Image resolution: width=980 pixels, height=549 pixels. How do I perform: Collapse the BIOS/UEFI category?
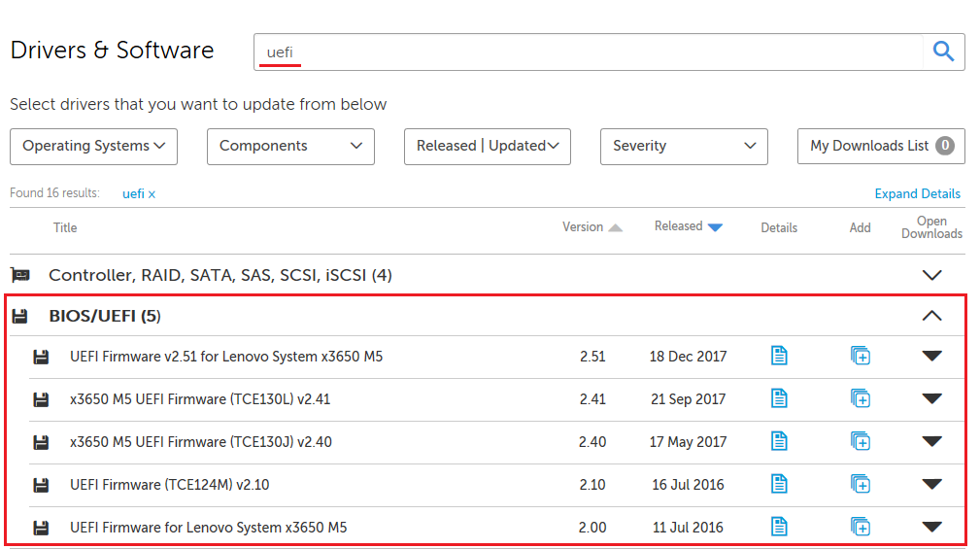931,316
